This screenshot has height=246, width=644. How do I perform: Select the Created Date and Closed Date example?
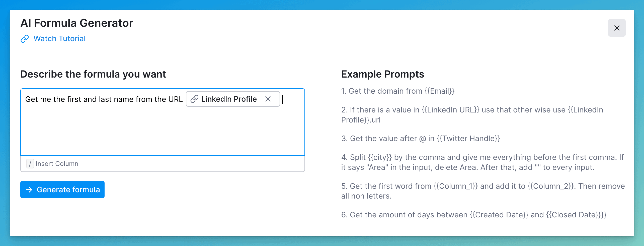coord(473,215)
